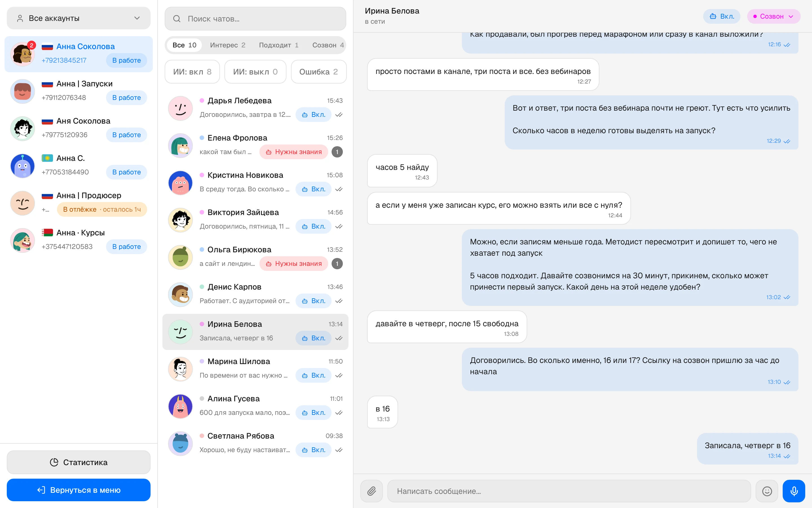Click Вернуться в меню button
Viewport: 812px width, 508px height.
click(x=78, y=490)
